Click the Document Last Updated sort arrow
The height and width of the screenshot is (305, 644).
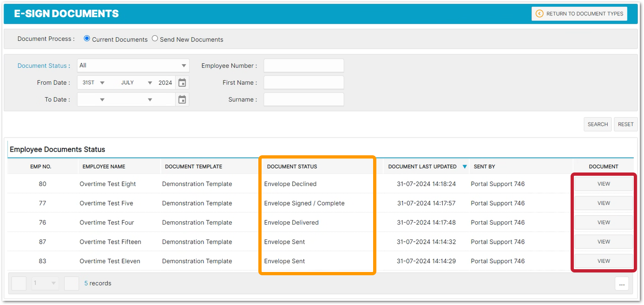coord(465,166)
